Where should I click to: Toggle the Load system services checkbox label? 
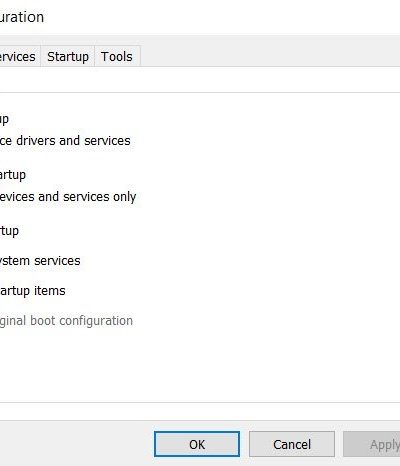[40, 260]
